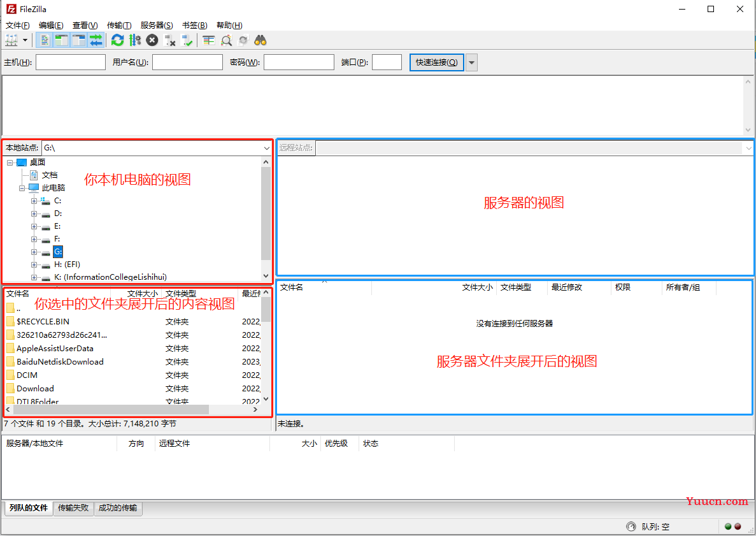Viewport: 756px width, 536px height.
Task: Click the 端口(P) port field
Action: [387, 62]
